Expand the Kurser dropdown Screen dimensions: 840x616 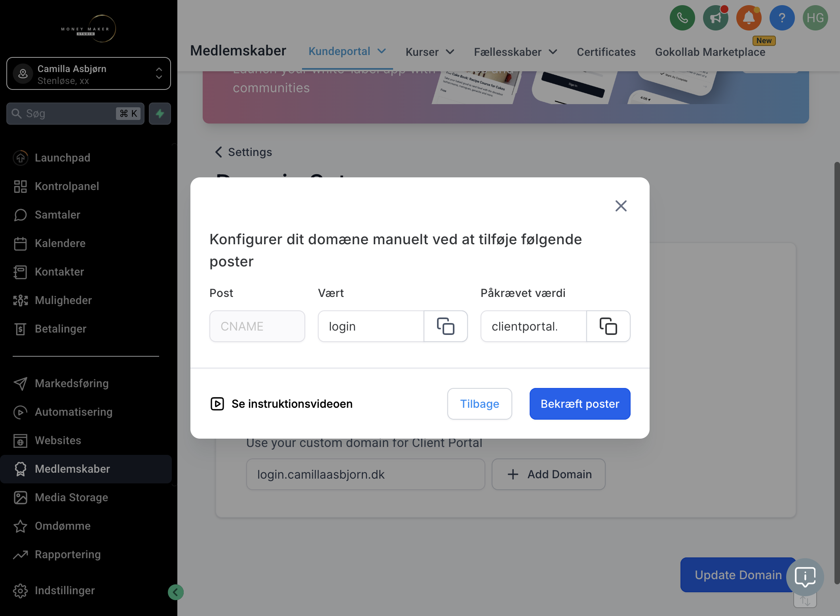coord(430,52)
